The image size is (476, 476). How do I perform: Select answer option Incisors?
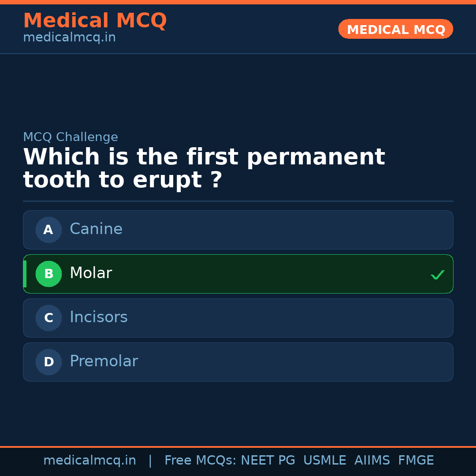click(238, 318)
